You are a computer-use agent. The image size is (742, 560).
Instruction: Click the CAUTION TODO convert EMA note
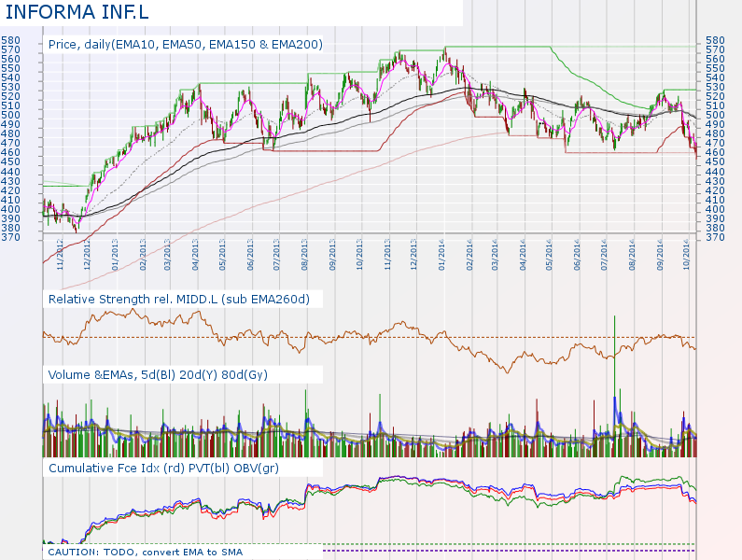(145, 552)
